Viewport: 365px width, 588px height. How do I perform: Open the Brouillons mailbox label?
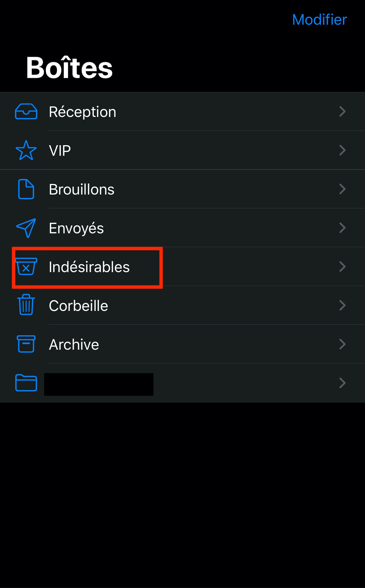coord(82,189)
